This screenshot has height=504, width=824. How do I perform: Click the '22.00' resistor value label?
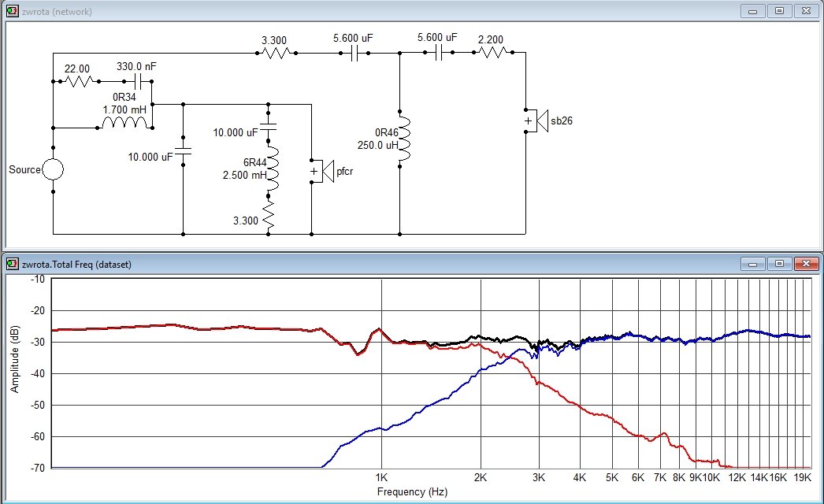coord(76,69)
